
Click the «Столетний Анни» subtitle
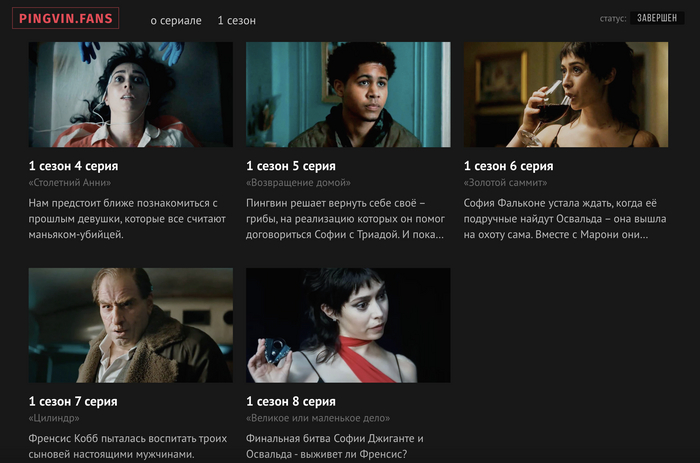[x=70, y=183]
